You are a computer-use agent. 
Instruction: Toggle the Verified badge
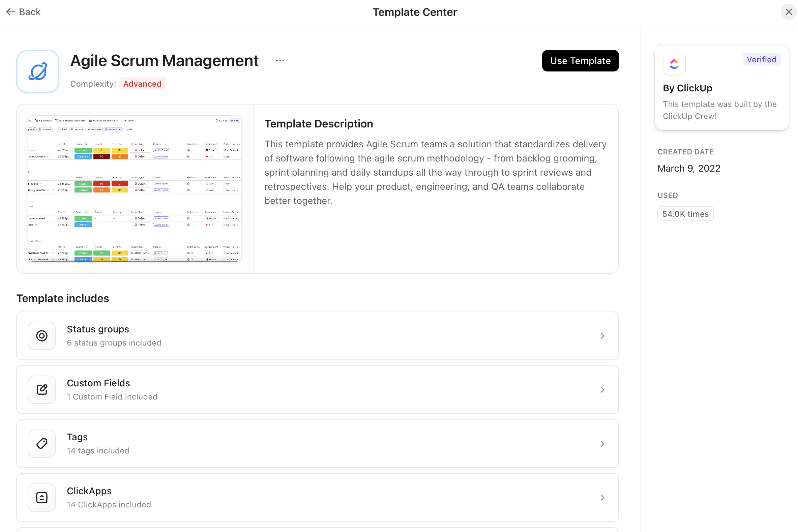coord(761,59)
